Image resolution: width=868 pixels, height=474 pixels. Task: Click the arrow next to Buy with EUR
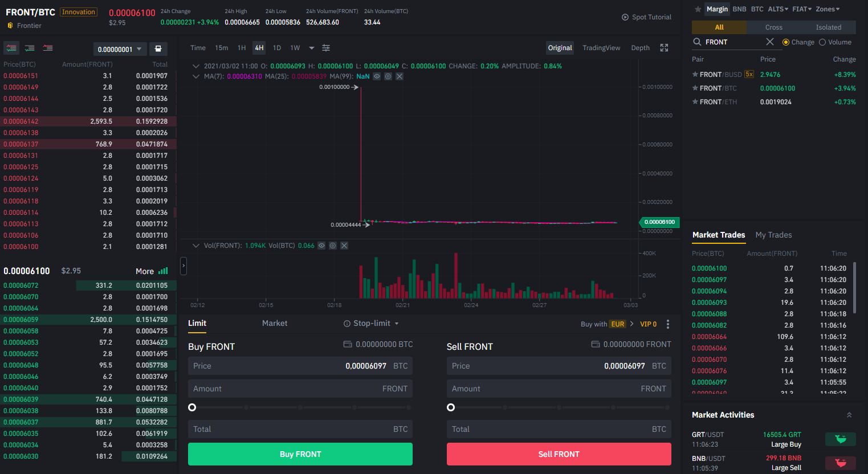click(631, 324)
